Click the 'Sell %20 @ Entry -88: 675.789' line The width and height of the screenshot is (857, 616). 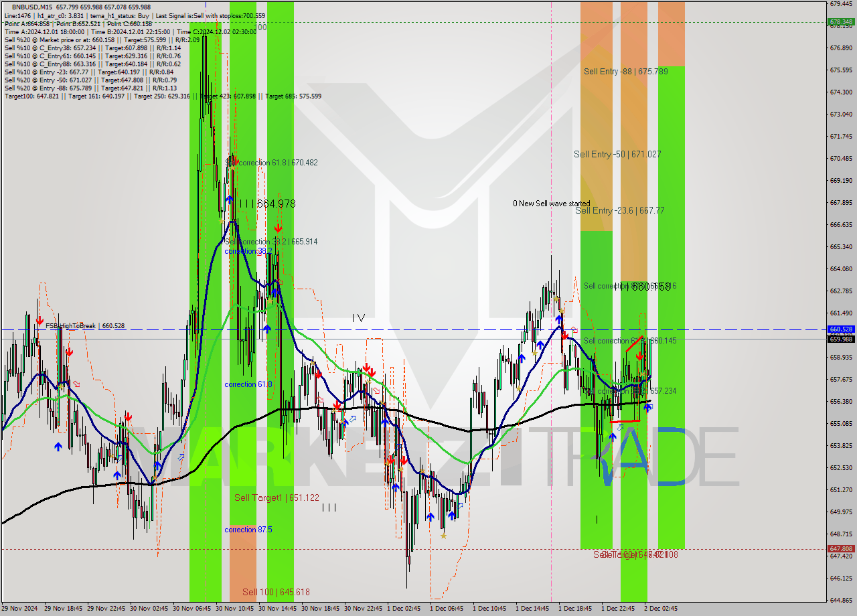point(90,88)
